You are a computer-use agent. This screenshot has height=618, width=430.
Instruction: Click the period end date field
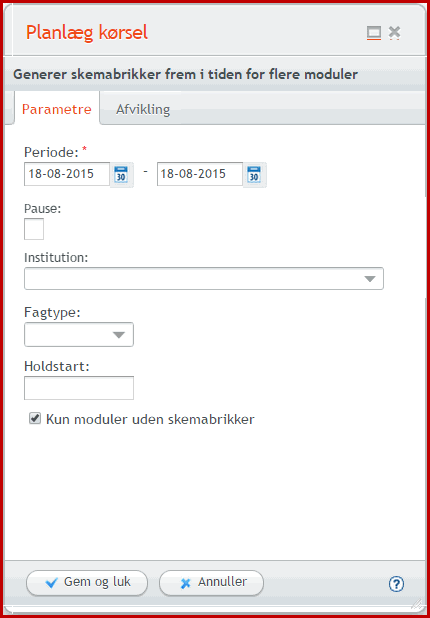tap(200, 174)
